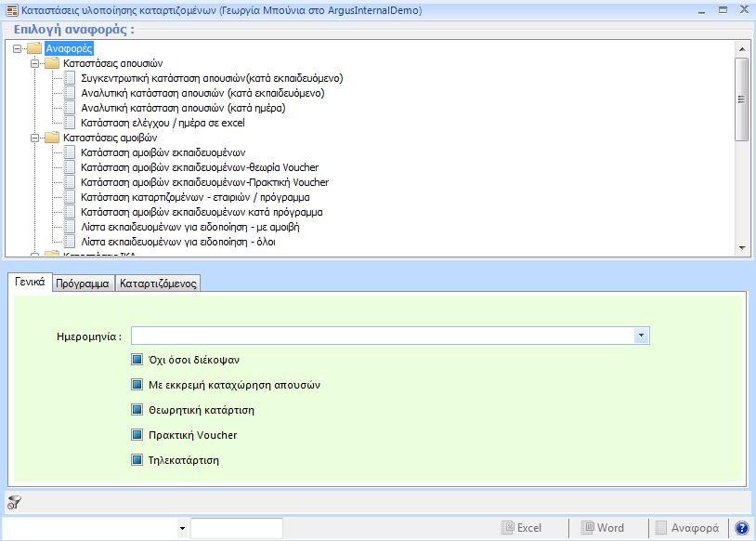
Task: Toggle the Όχι όσοι διέκοψαν checkbox
Action: pyautogui.click(x=137, y=360)
